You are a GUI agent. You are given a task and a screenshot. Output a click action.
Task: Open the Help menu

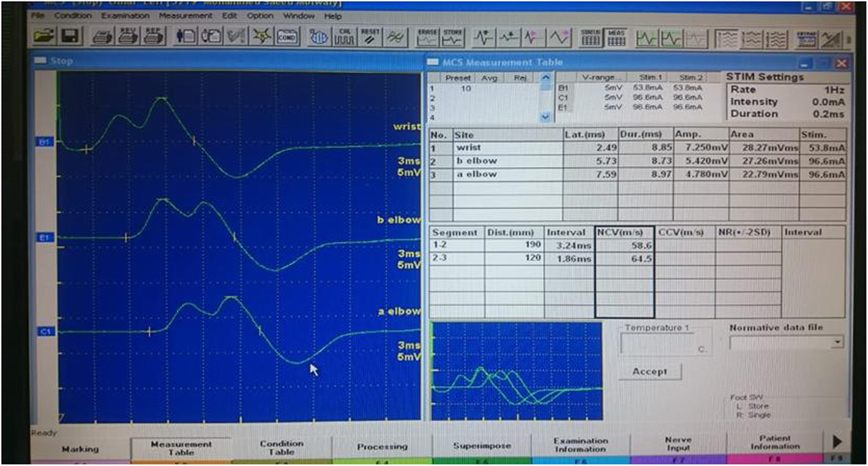coord(334,16)
